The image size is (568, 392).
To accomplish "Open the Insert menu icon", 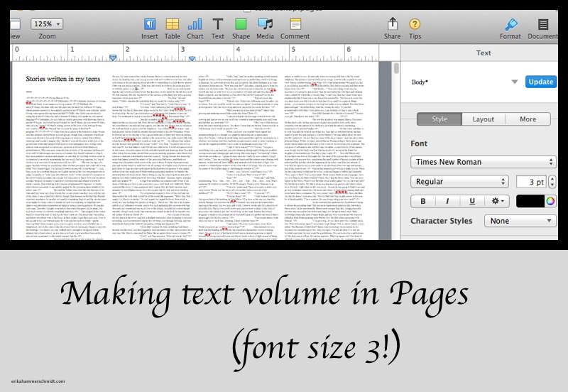I will point(150,25).
